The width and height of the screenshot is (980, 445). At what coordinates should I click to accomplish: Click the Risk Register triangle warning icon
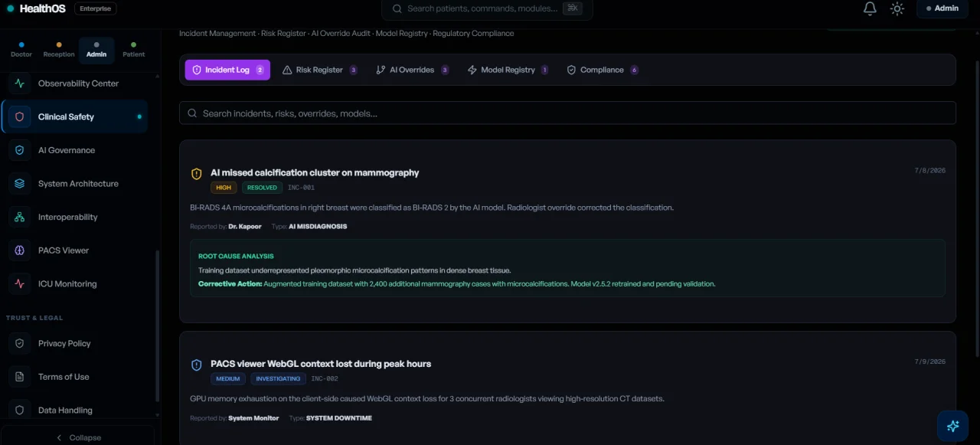point(287,70)
